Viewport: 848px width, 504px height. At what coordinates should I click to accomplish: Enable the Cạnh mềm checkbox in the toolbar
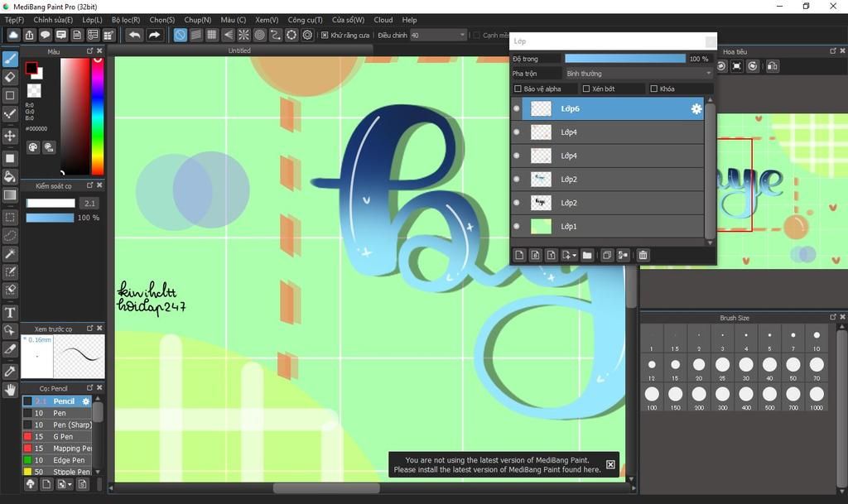click(477, 35)
